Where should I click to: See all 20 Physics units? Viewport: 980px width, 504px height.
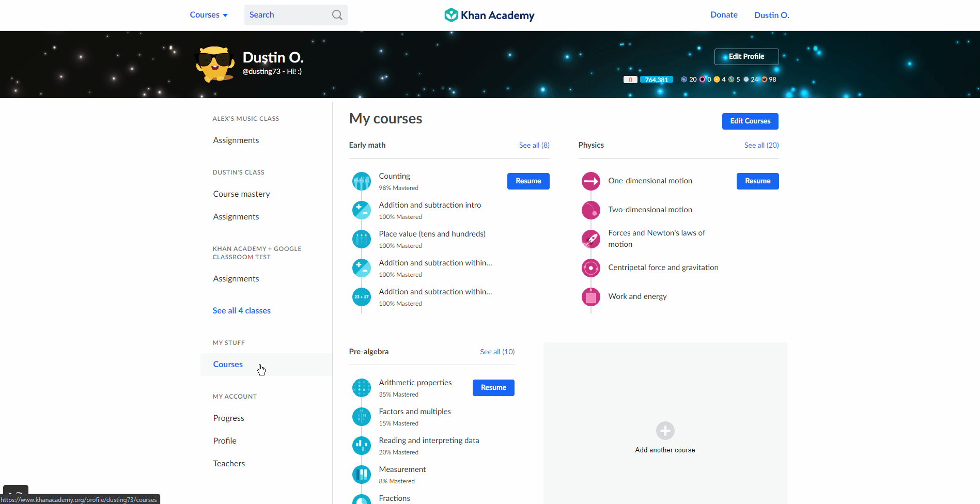(x=761, y=145)
